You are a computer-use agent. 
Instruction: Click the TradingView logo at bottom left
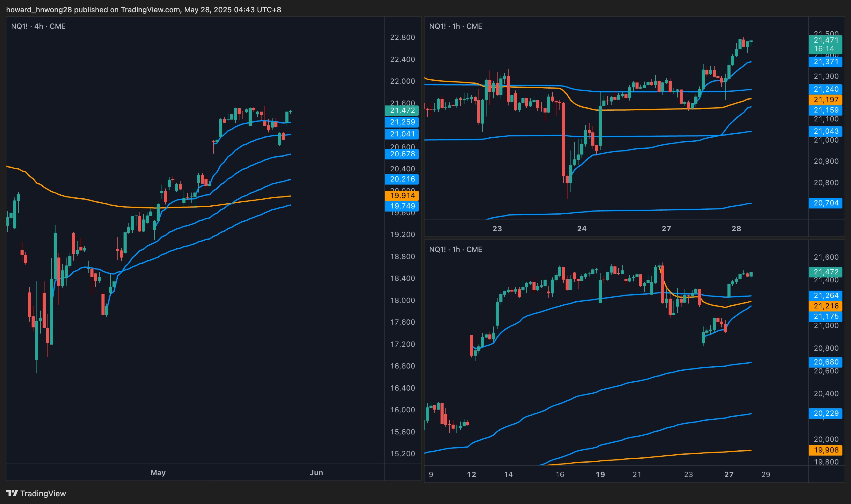(36, 493)
